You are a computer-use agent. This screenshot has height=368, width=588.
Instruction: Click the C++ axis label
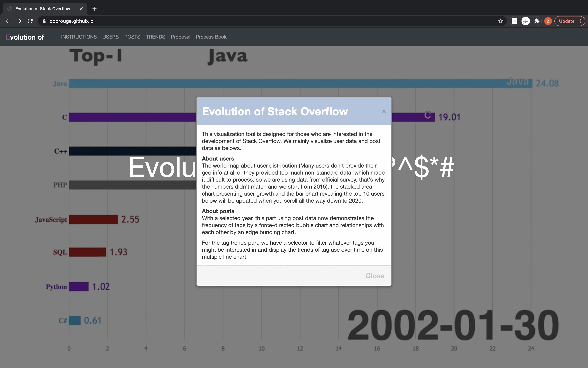point(61,151)
